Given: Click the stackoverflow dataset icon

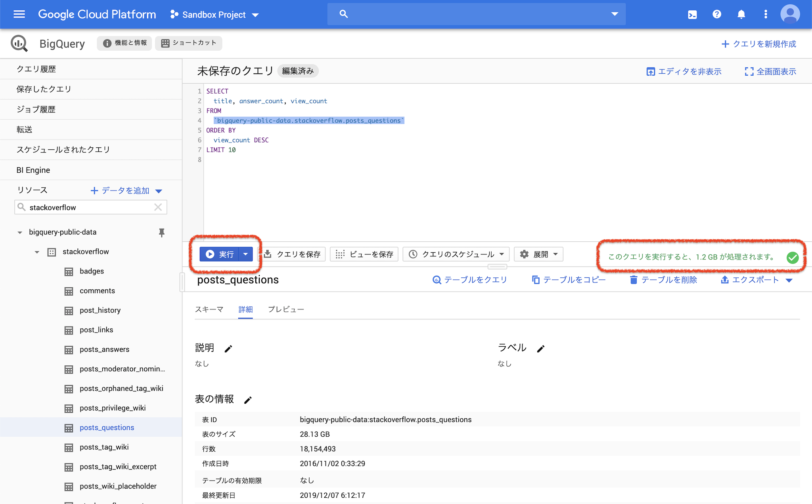Looking at the screenshot, I should 52,252.
